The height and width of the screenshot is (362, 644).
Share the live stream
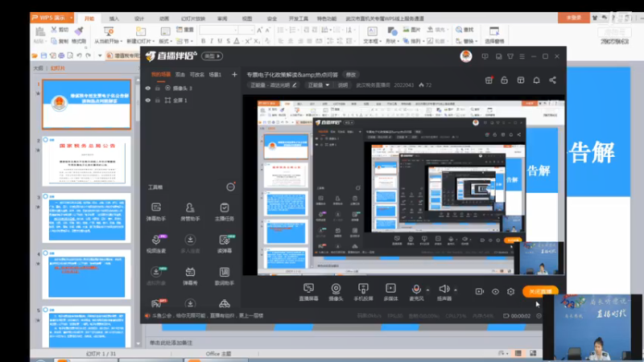tap(552, 80)
